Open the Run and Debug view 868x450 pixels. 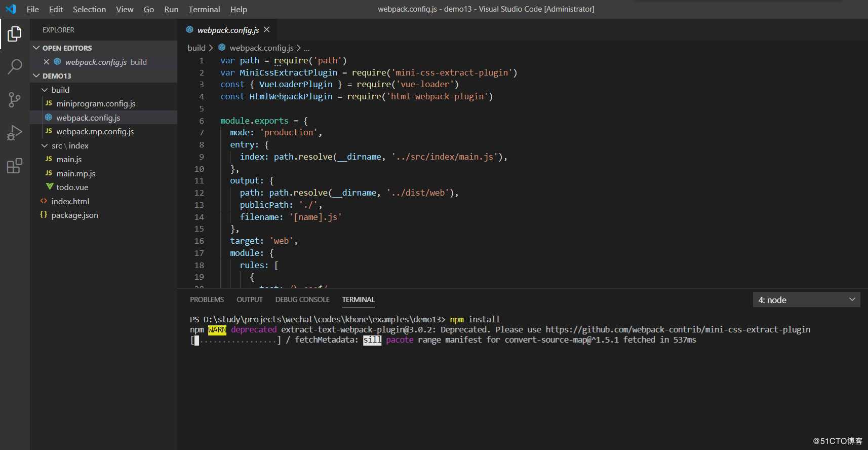pyautogui.click(x=15, y=133)
